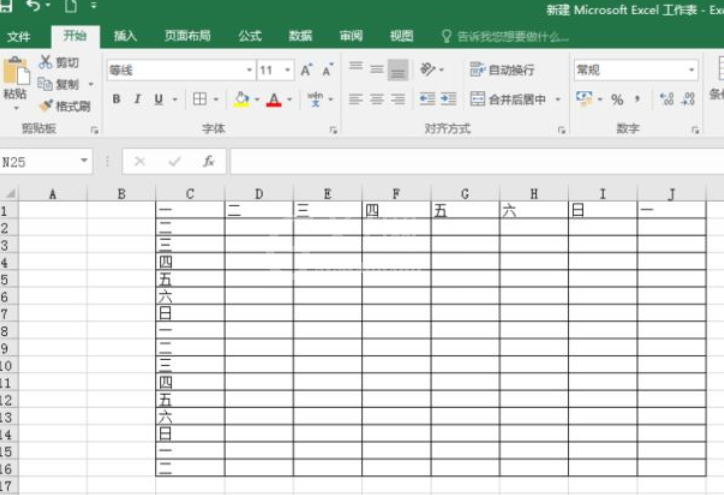Image resolution: width=724 pixels, height=495 pixels.
Task: Click the cancel X in formula bar
Action: point(139,161)
